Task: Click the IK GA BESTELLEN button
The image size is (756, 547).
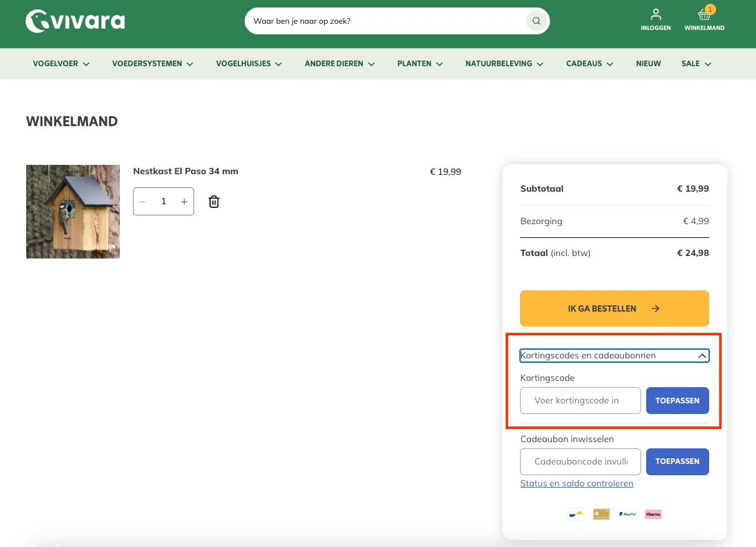Action: [x=614, y=308]
